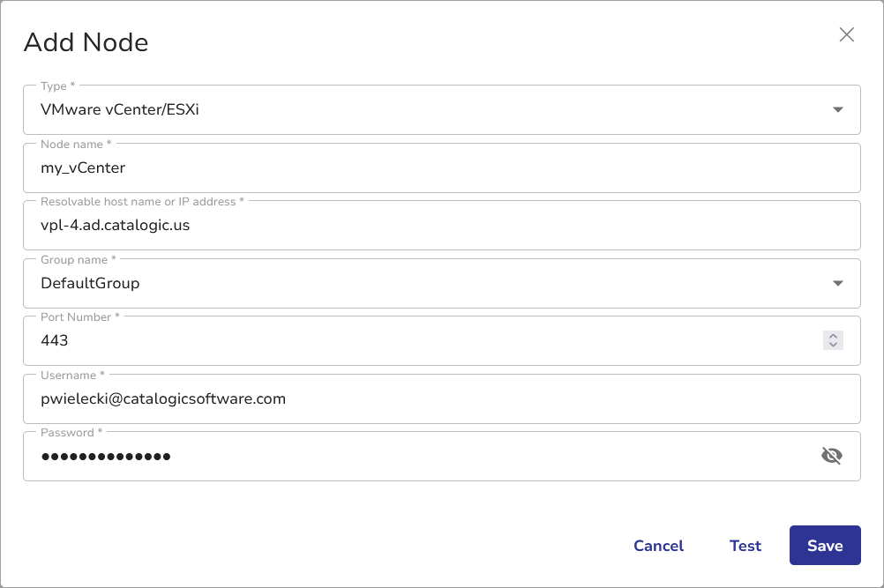Image resolution: width=884 pixels, height=588 pixels.
Task: Save the new node
Action: [825, 546]
